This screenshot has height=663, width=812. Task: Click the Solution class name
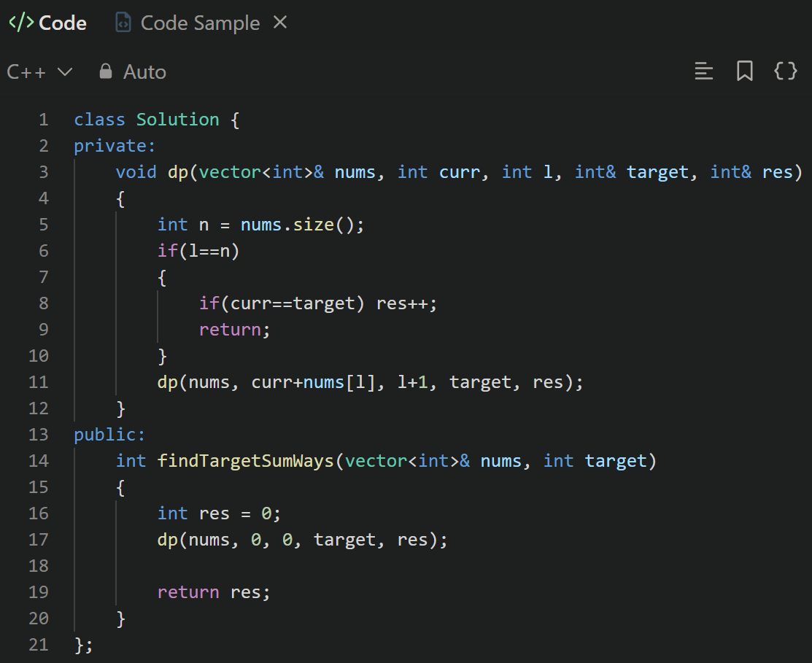click(x=177, y=120)
